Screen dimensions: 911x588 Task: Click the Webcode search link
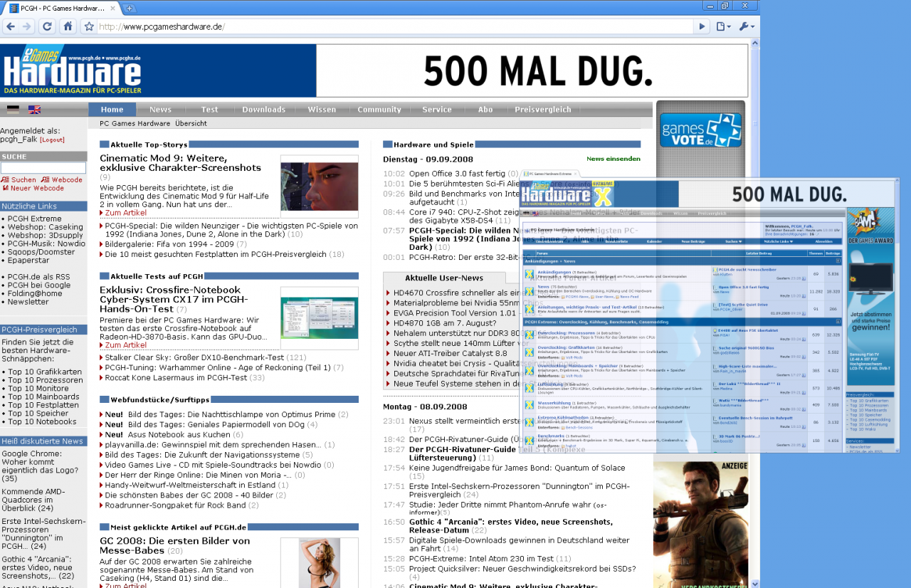tap(62, 180)
